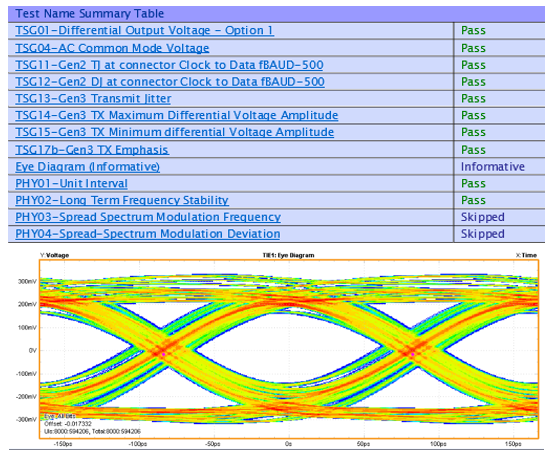
Task: Follow TSG11-Gen2 TJ at connector link
Action: (169, 65)
